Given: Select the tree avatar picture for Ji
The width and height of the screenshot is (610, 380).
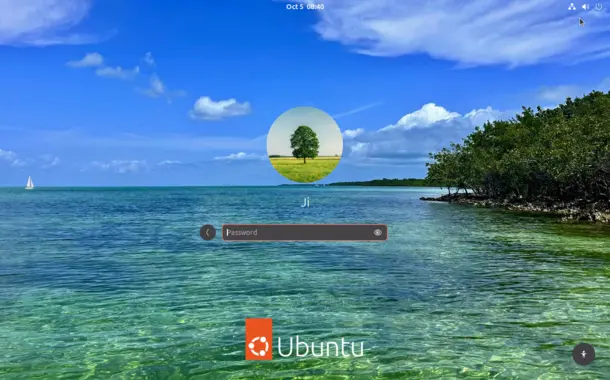Looking at the screenshot, I should coord(305,145).
